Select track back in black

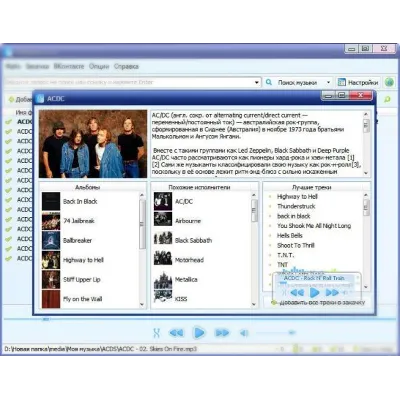pyautogui.click(x=294, y=216)
